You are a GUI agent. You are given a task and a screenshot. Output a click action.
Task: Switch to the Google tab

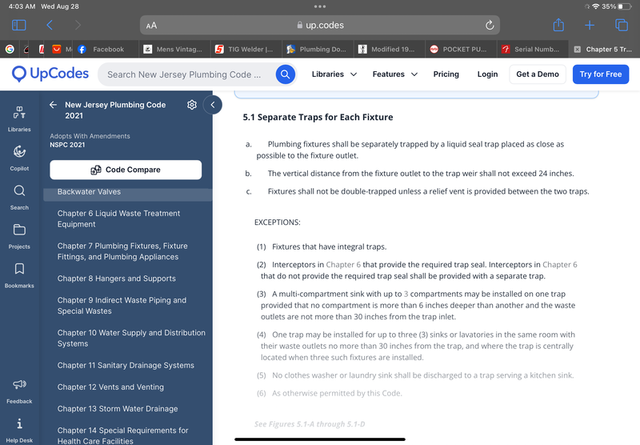click(10, 49)
